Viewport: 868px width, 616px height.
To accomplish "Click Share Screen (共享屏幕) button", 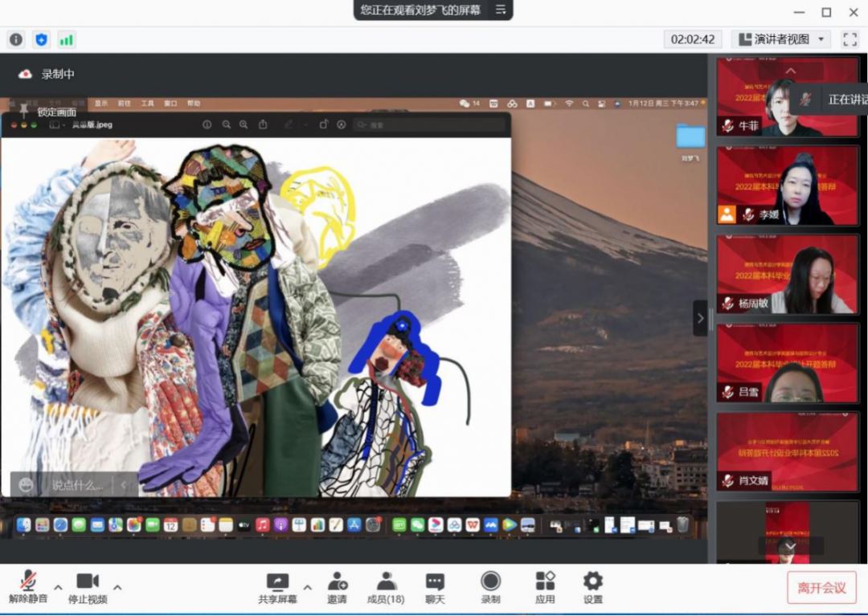I will 277,587.
